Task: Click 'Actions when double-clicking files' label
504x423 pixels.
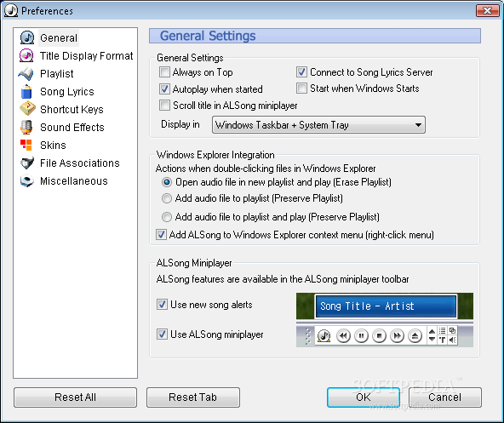Action: 266,169
